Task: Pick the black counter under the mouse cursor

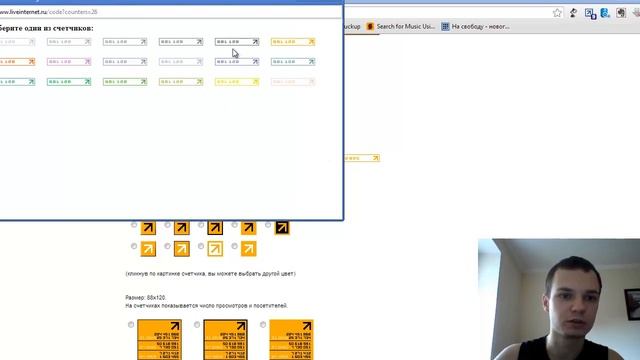Action: (237, 42)
